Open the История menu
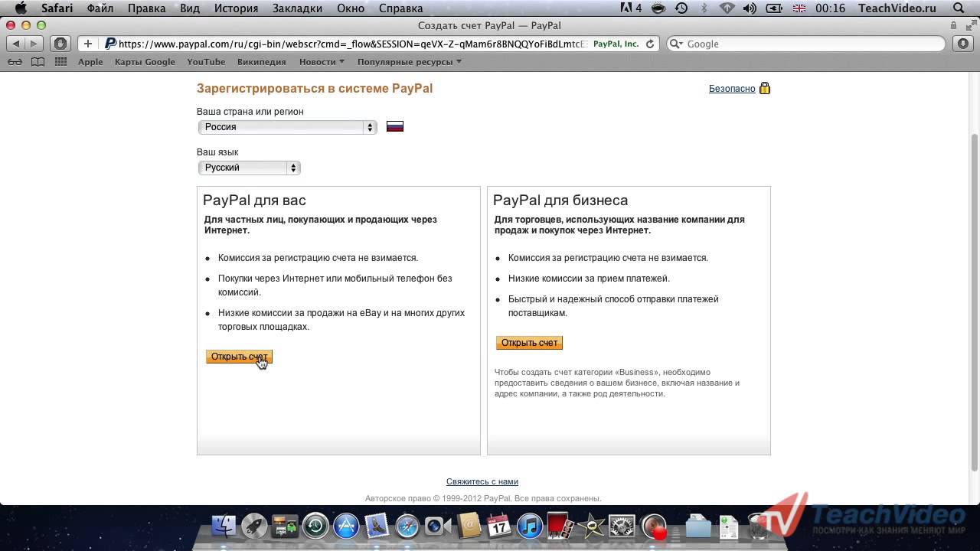 [236, 8]
